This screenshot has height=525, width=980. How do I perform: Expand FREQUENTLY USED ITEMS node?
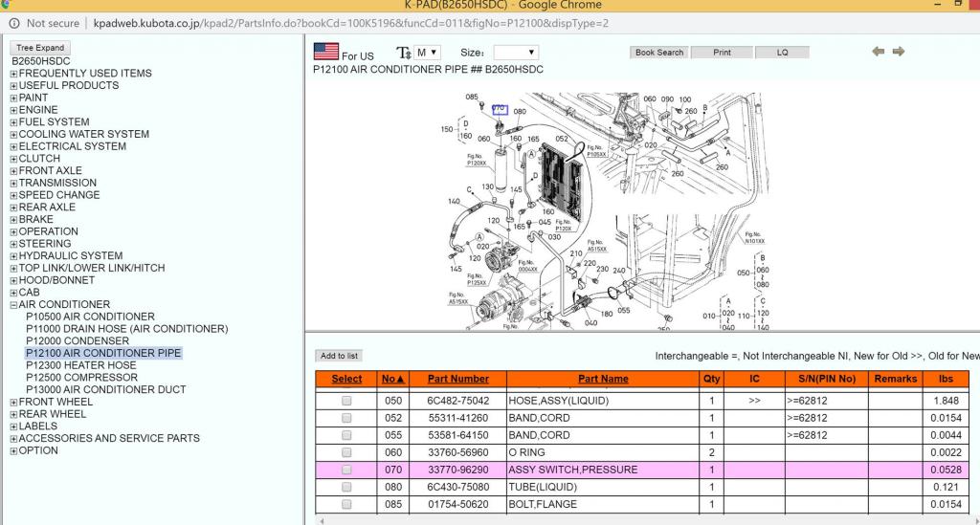pyautogui.click(x=13, y=74)
